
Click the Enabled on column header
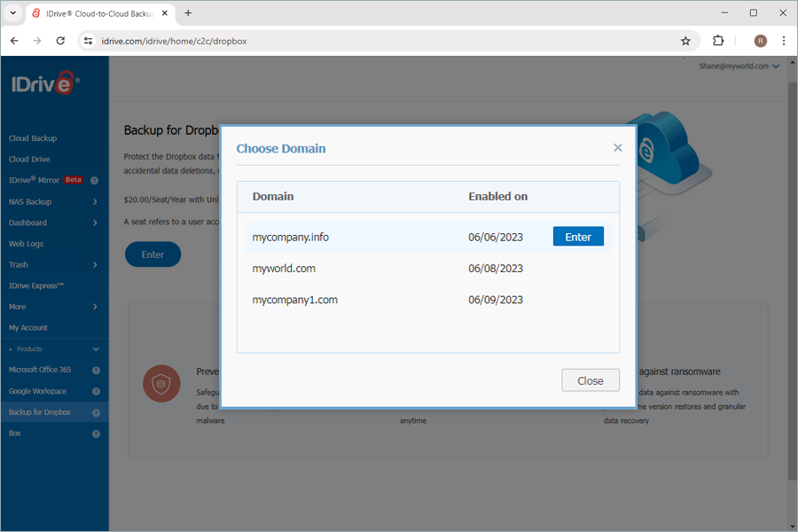pyautogui.click(x=497, y=197)
